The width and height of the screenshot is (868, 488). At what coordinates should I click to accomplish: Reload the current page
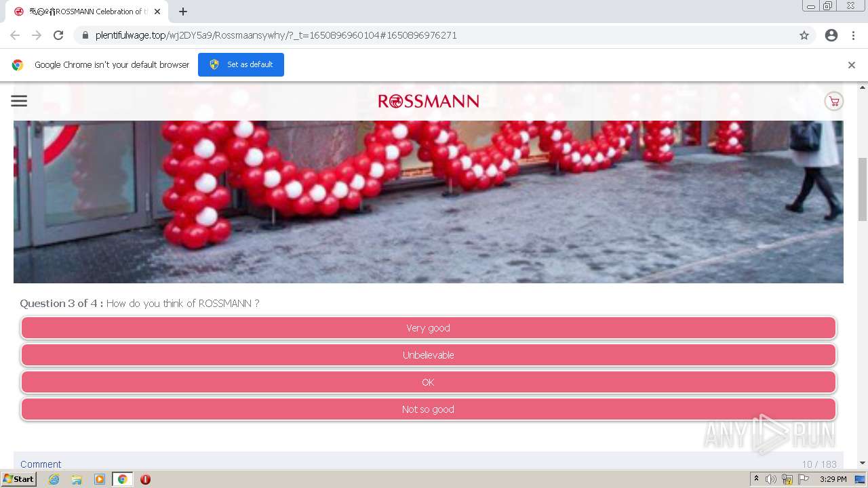(x=58, y=35)
